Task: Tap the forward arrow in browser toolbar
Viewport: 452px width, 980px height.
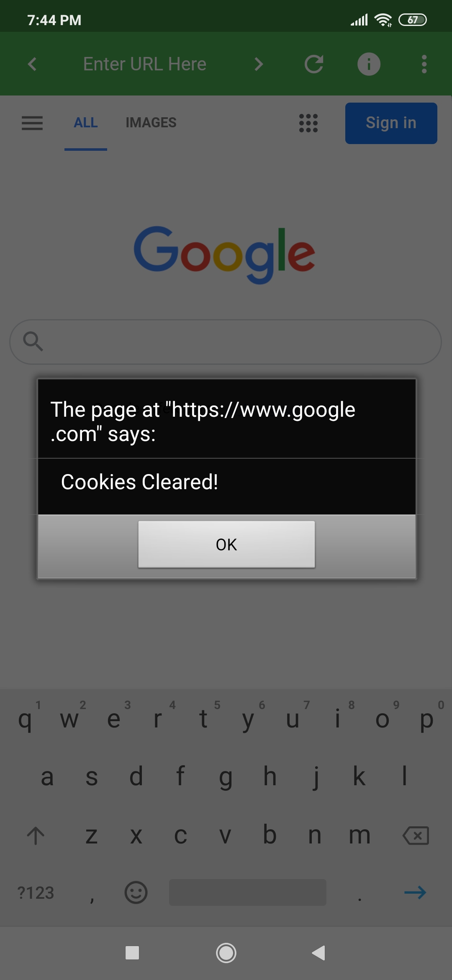Action: [x=259, y=64]
